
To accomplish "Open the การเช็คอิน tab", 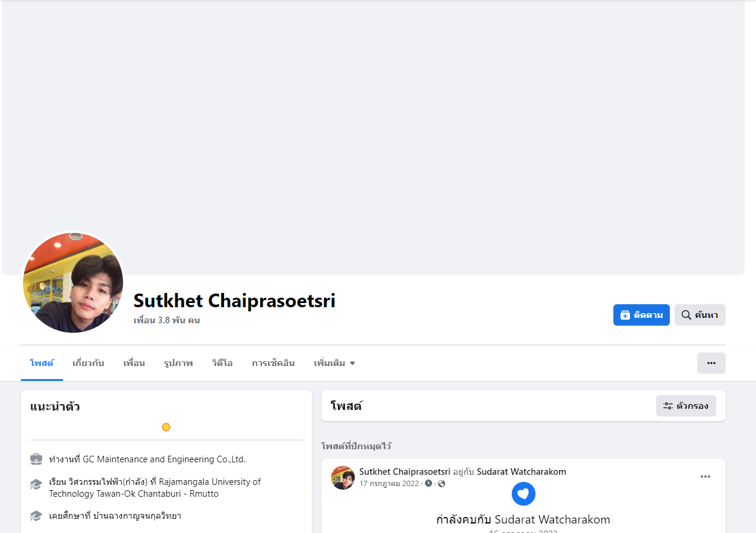I will [x=273, y=363].
